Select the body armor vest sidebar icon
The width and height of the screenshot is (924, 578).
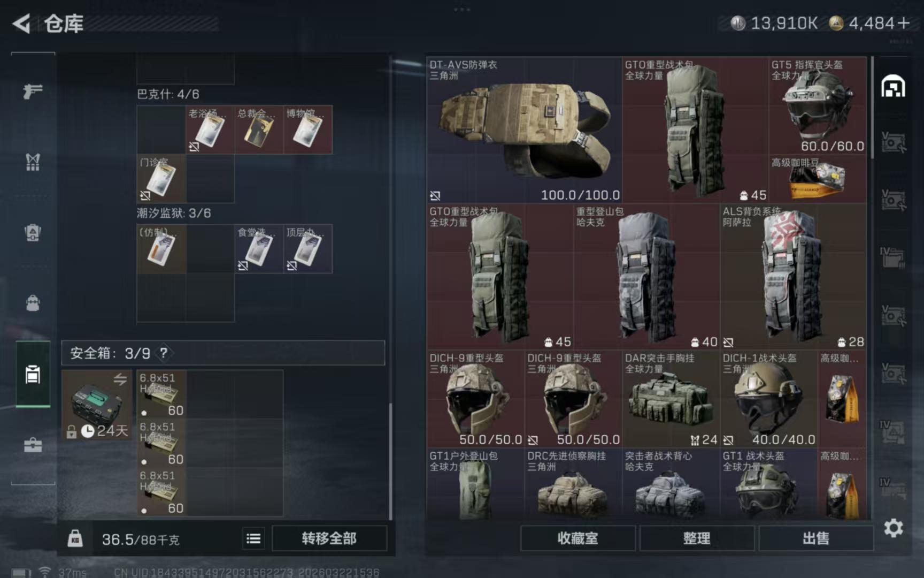(x=33, y=162)
